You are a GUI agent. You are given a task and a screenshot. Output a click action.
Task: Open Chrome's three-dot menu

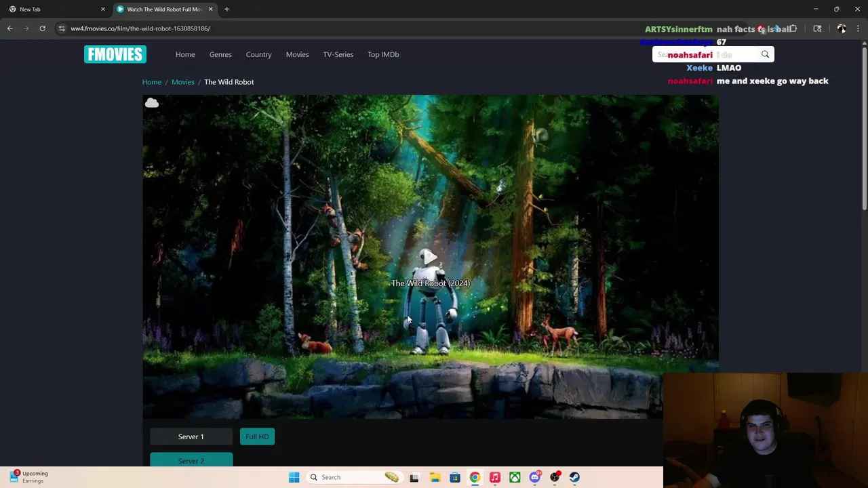coord(858,28)
